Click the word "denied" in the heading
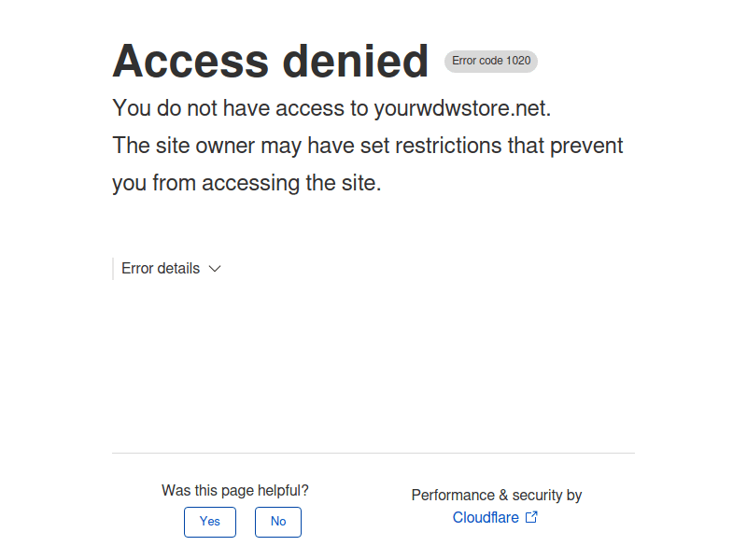This screenshot has width=747, height=560. (355, 62)
